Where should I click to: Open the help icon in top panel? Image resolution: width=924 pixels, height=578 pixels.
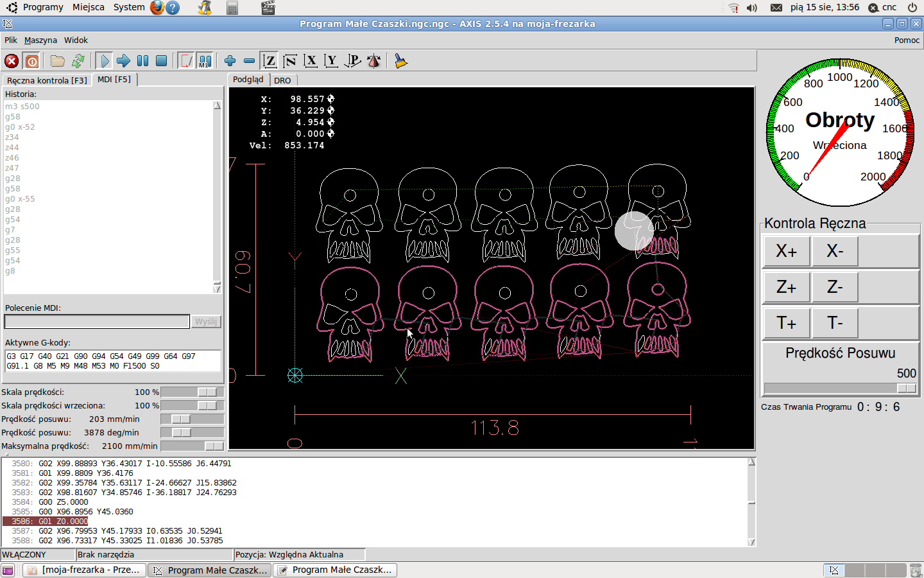point(173,8)
